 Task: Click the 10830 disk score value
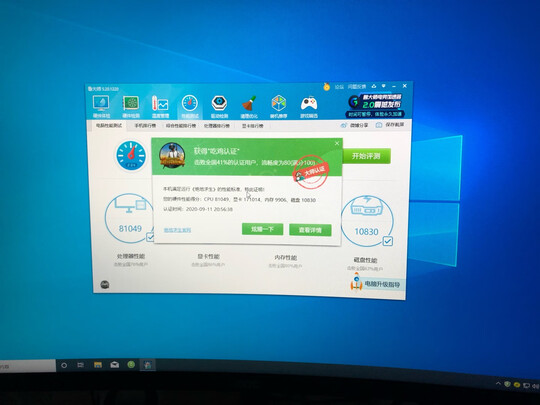pyautogui.click(x=366, y=232)
